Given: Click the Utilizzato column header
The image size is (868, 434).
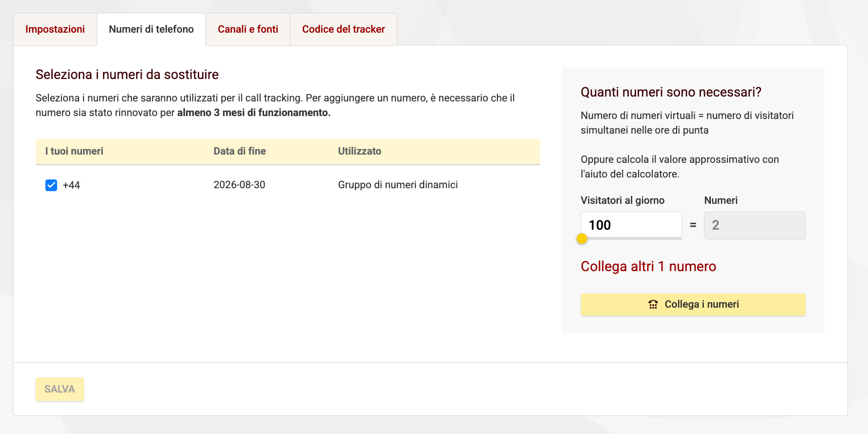Looking at the screenshot, I should point(360,151).
